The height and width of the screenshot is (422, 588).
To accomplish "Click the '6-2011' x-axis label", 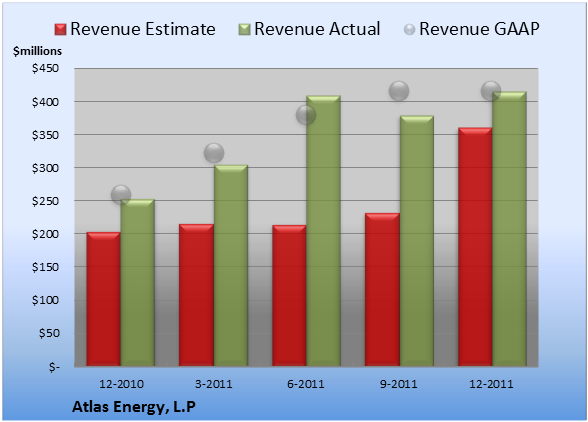I will tap(306, 384).
